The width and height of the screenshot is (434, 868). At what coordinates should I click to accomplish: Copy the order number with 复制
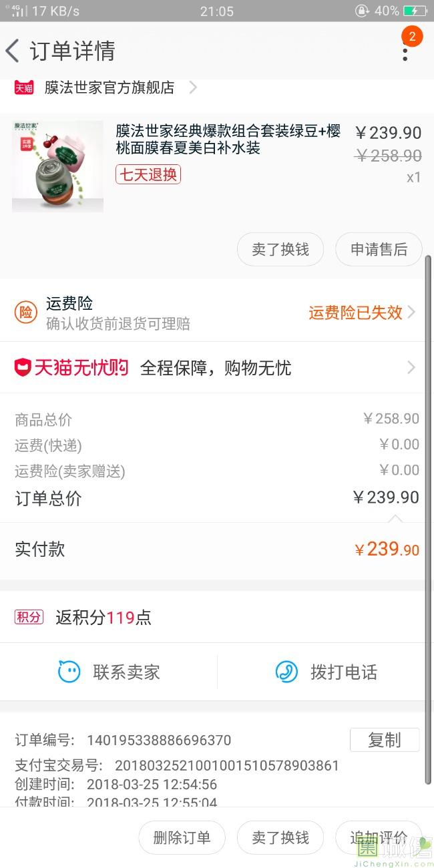tap(385, 740)
